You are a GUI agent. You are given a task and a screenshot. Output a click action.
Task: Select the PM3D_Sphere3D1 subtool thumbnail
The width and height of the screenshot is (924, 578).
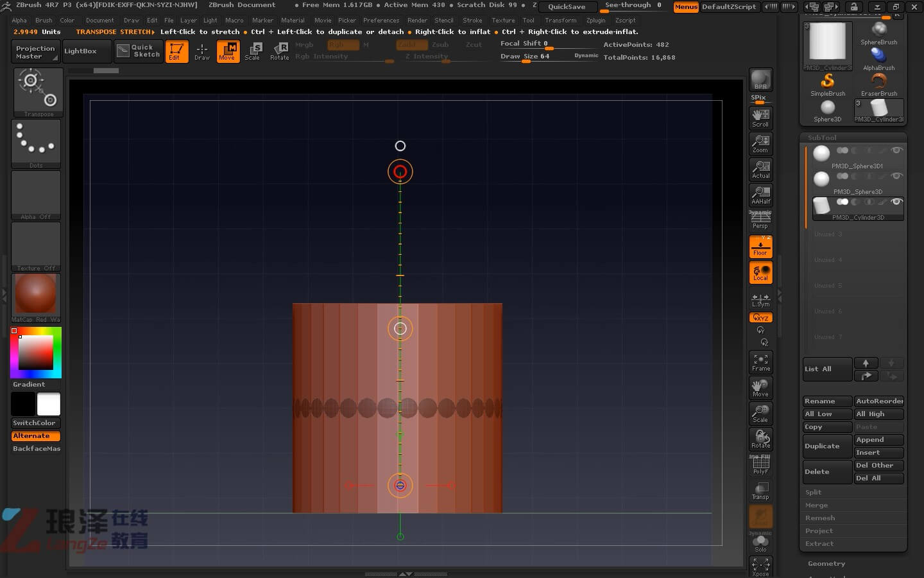(x=821, y=153)
